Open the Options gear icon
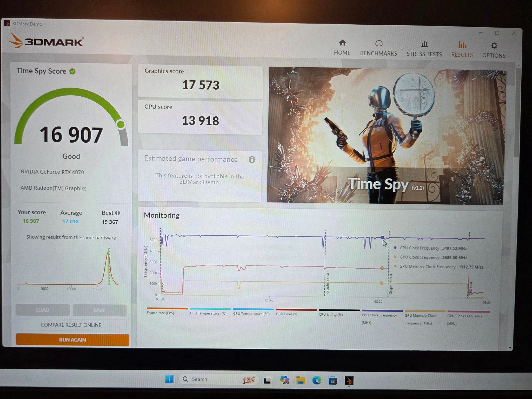Image resolution: width=532 pixels, height=399 pixels. [x=494, y=45]
